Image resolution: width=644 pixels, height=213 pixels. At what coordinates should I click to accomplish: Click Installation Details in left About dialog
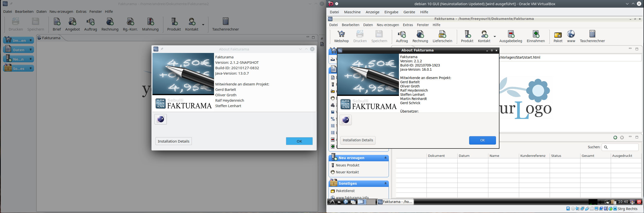tap(174, 141)
